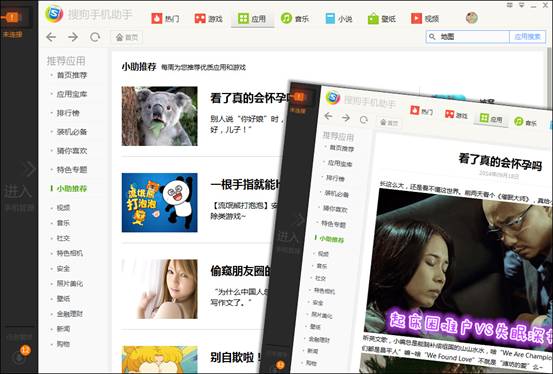Select the 应用 apps tab in back window
Screen dimensions: 553x374
tap(252, 18)
